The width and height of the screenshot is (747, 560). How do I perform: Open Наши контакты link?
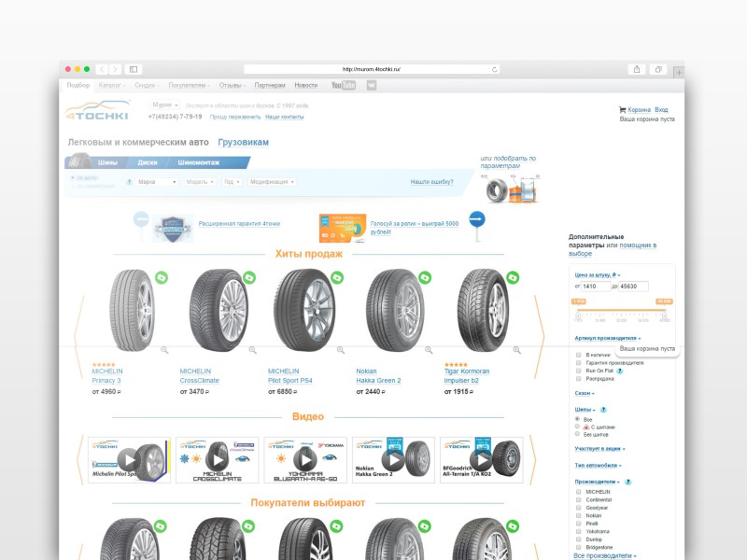click(x=285, y=118)
